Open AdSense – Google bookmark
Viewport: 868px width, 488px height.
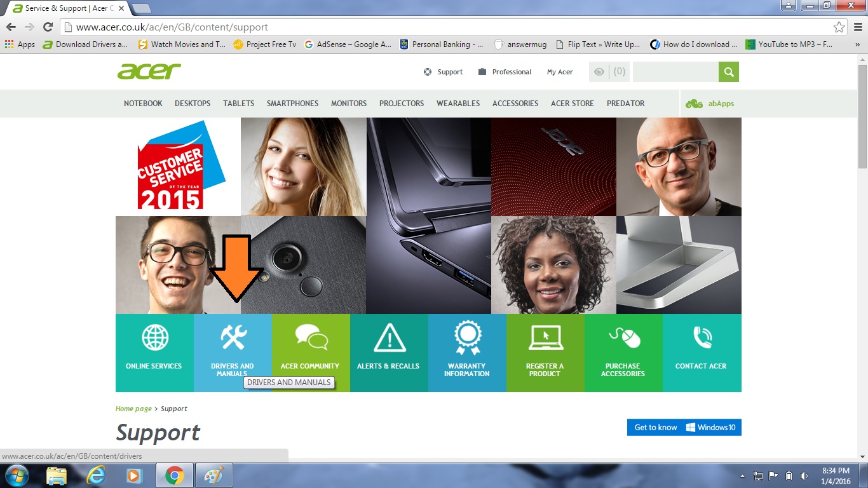[x=348, y=44]
